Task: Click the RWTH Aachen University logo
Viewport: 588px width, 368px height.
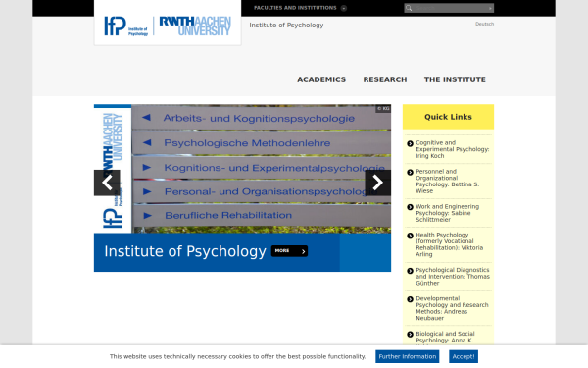Action: (195, 26)
